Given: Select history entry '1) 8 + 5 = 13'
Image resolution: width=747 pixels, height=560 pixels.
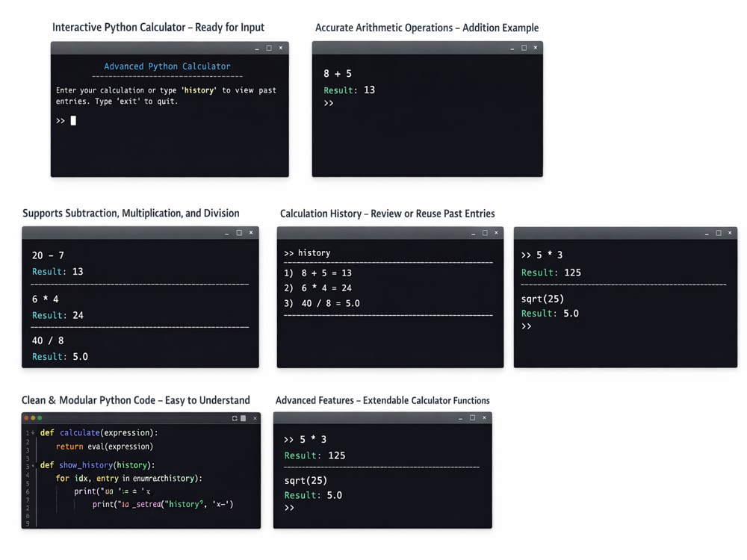Looking at the screenshot, I should pyautogui.click(x=317, y=273).
